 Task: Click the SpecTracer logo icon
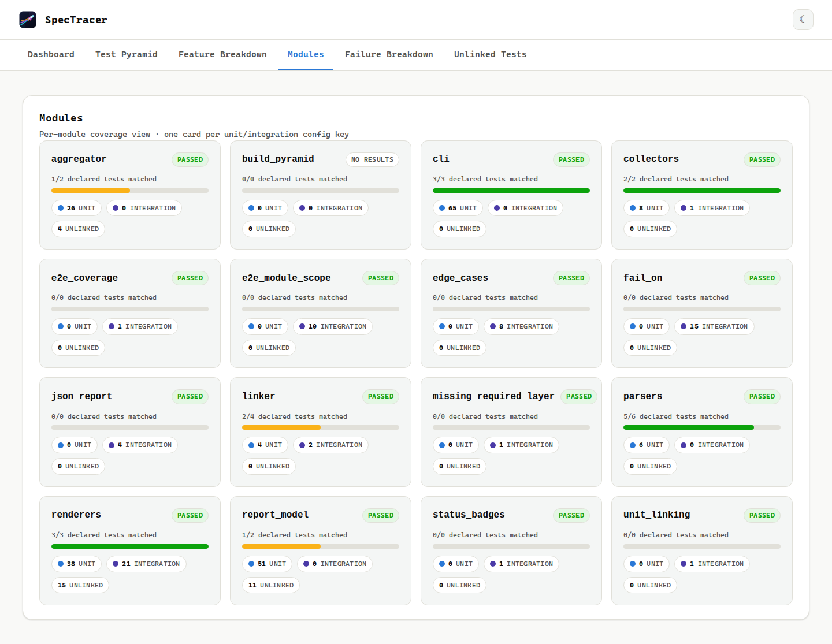[x=28, y=20]
